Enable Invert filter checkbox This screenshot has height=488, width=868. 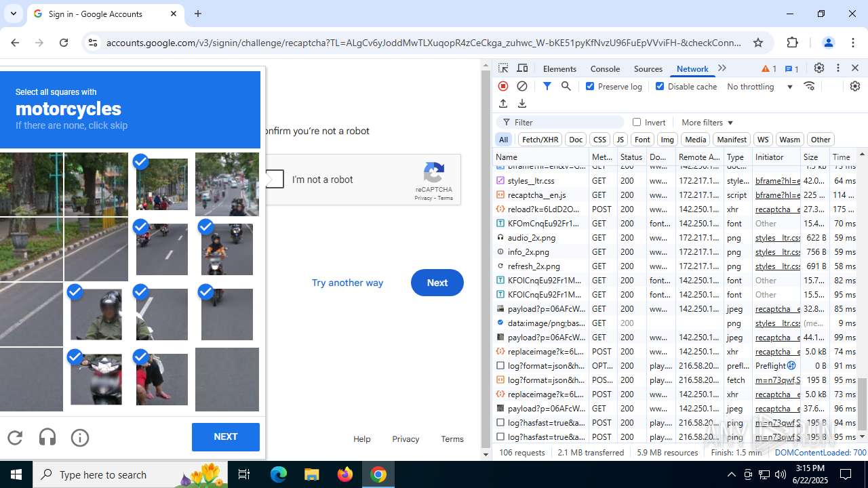637,122
